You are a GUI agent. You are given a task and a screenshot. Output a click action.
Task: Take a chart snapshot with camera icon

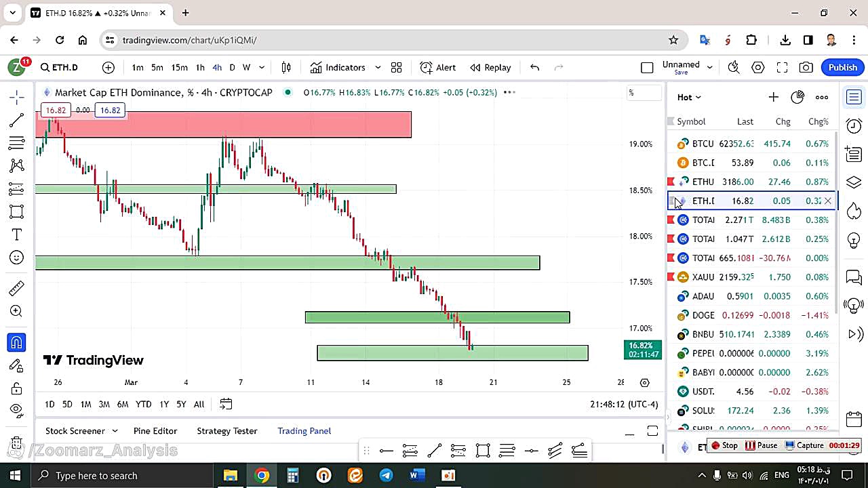pyautogui.click(x=806, y=67)
